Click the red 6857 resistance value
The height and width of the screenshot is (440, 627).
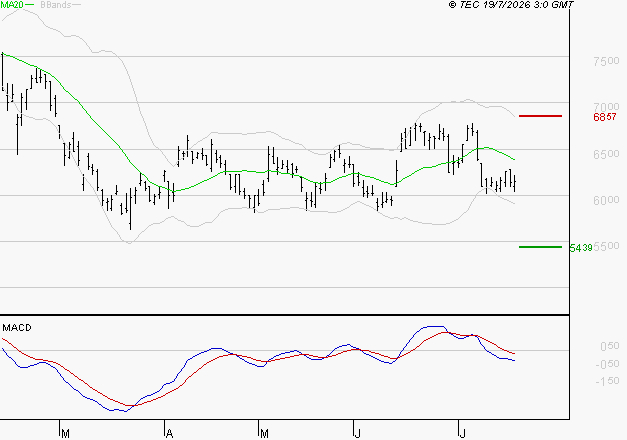(605, 117)
